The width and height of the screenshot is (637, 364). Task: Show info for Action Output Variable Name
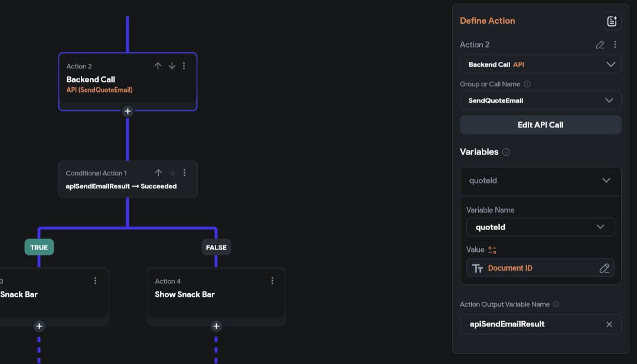556,304
